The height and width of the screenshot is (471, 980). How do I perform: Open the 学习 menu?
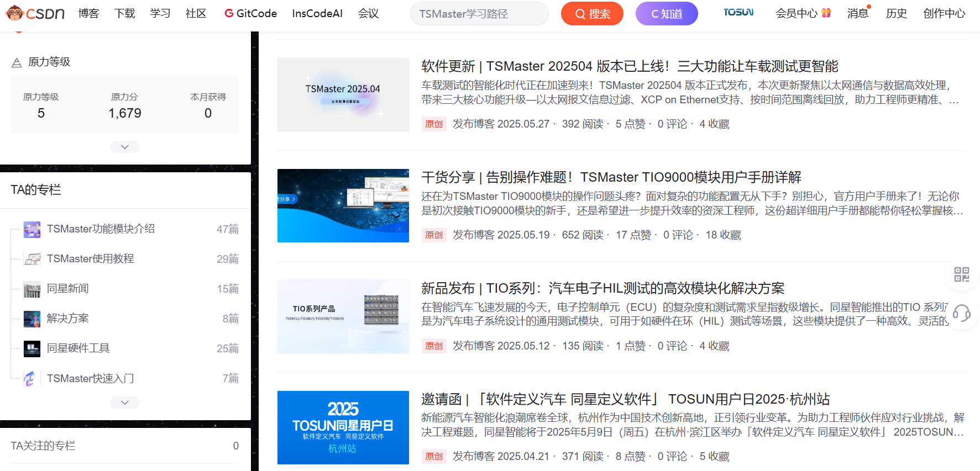[x=160, y=13]
